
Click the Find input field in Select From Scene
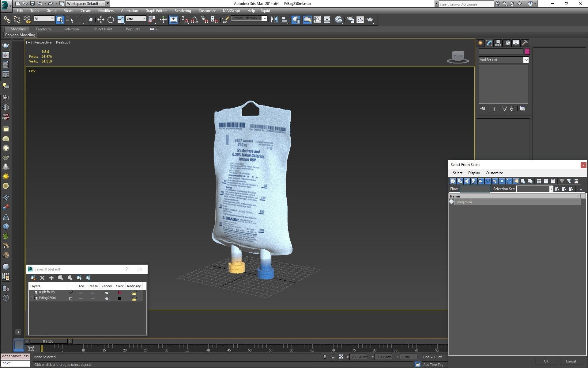coord(475,189)
